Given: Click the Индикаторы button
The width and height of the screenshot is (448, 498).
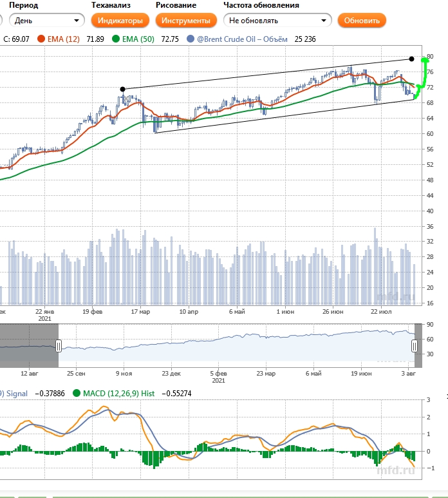Looking at the screenshot, I should point(120,20).
